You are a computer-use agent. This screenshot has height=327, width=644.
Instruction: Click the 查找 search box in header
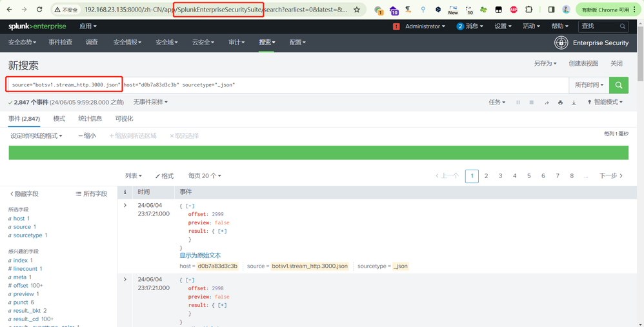pos(603,26)
